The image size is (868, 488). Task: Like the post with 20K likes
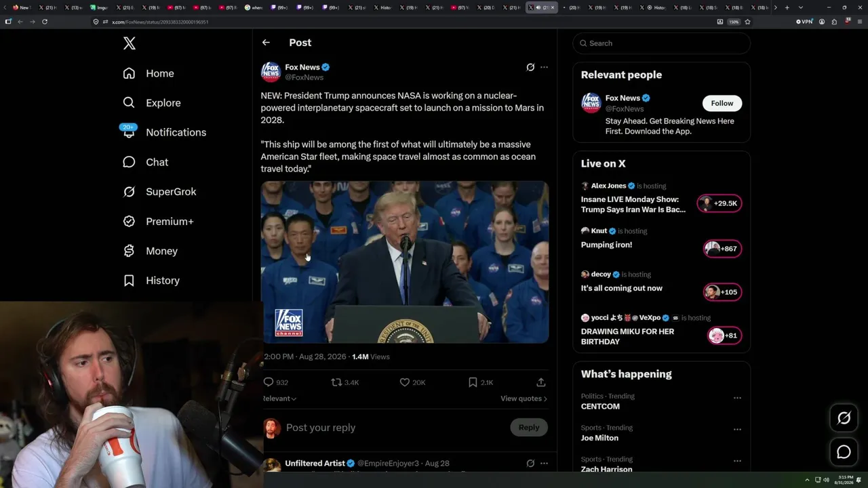coord(405,382)
